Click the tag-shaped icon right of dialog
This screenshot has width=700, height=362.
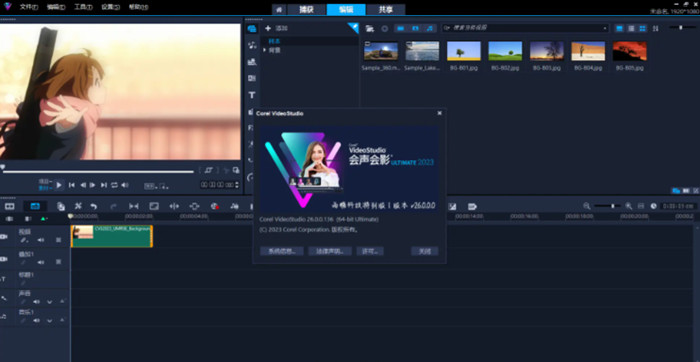click(x=472, y=206)
